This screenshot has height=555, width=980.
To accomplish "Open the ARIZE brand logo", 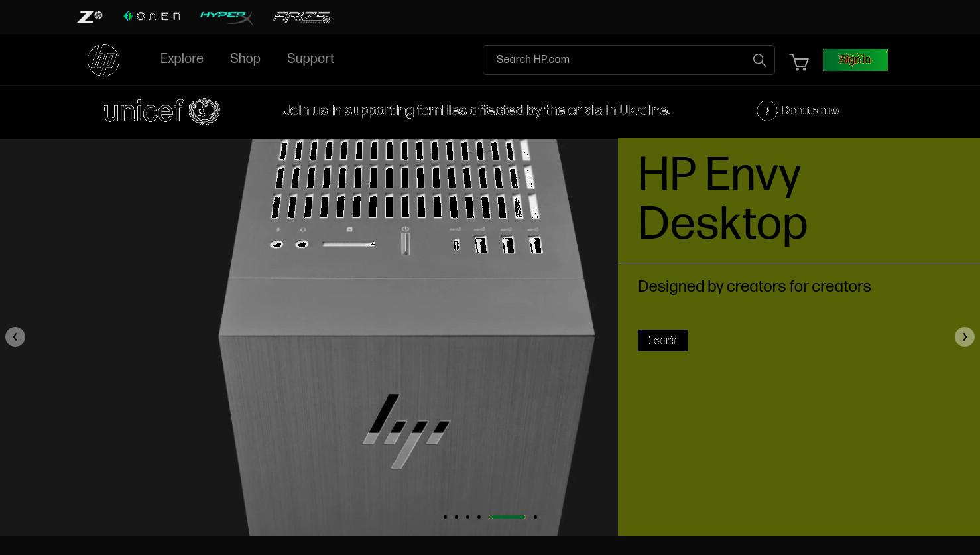I will click(x=302, y=17).
